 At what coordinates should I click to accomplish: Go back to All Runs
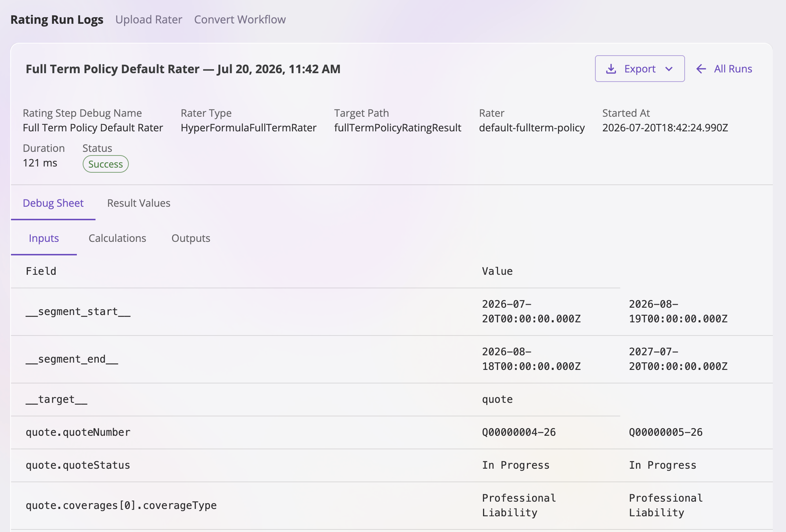click(724, 69)
